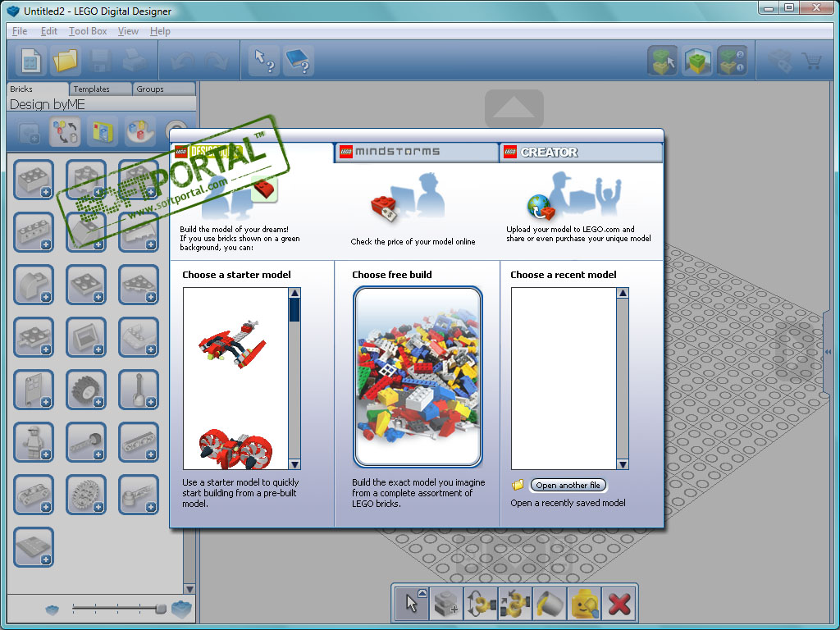Toggle the color palette brick filter
Viewport: 840px width, 630px height.
[139, 132]
